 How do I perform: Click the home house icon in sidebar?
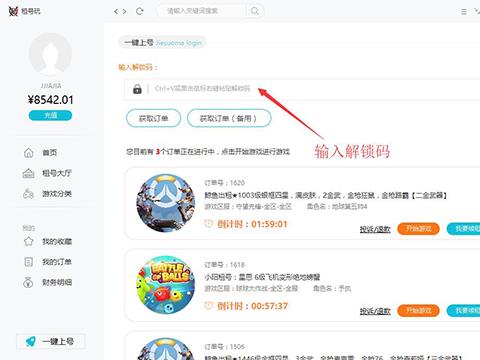tap(29, 153)
